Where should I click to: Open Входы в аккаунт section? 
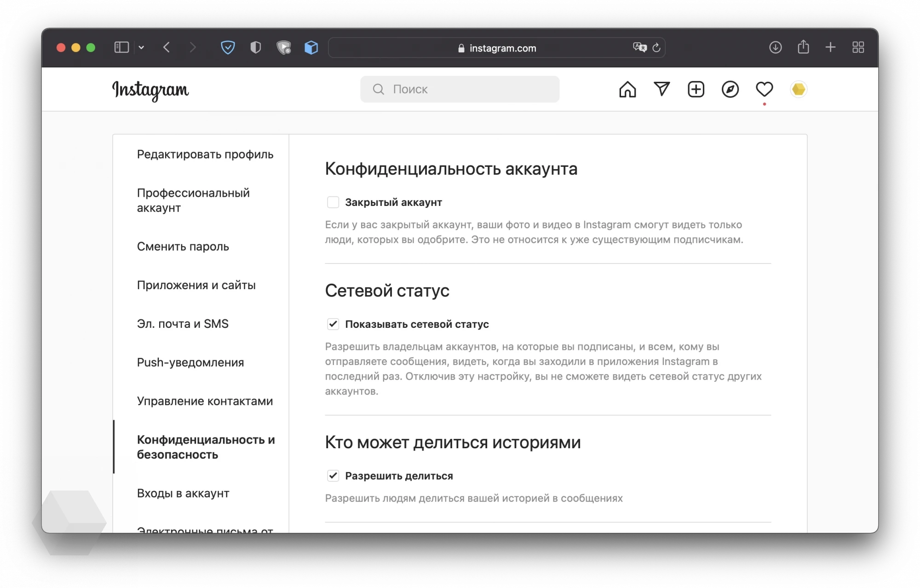click(183, 493)
